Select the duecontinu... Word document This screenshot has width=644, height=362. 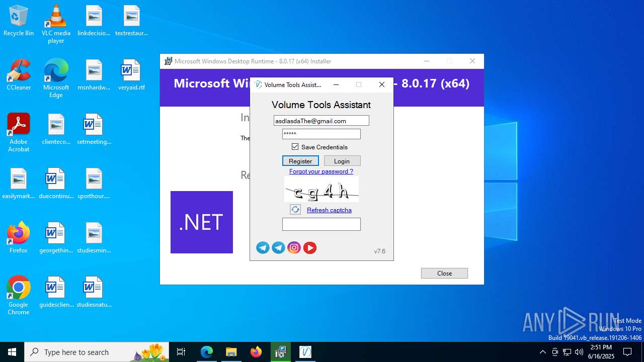click(x=56, y=184)
